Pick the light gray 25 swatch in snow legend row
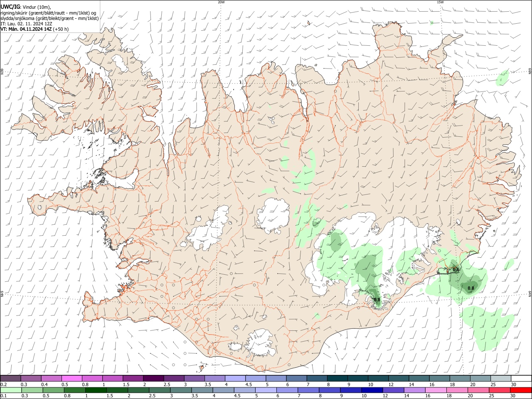 [501, 379]
